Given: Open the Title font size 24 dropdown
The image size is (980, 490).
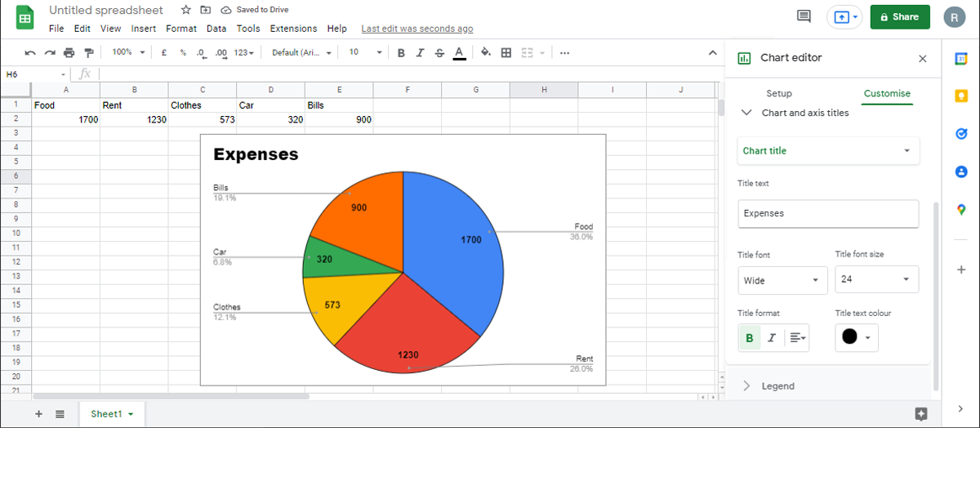Looking at the screenshot, I should coord(876,279).
